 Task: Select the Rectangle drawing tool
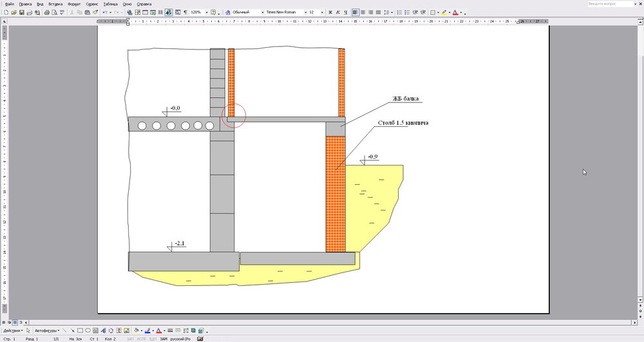tap(80, 330)
